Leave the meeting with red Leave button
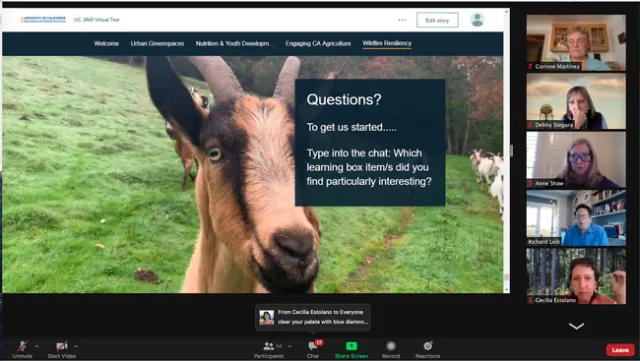Screen dimensions: 640x361 620,350
